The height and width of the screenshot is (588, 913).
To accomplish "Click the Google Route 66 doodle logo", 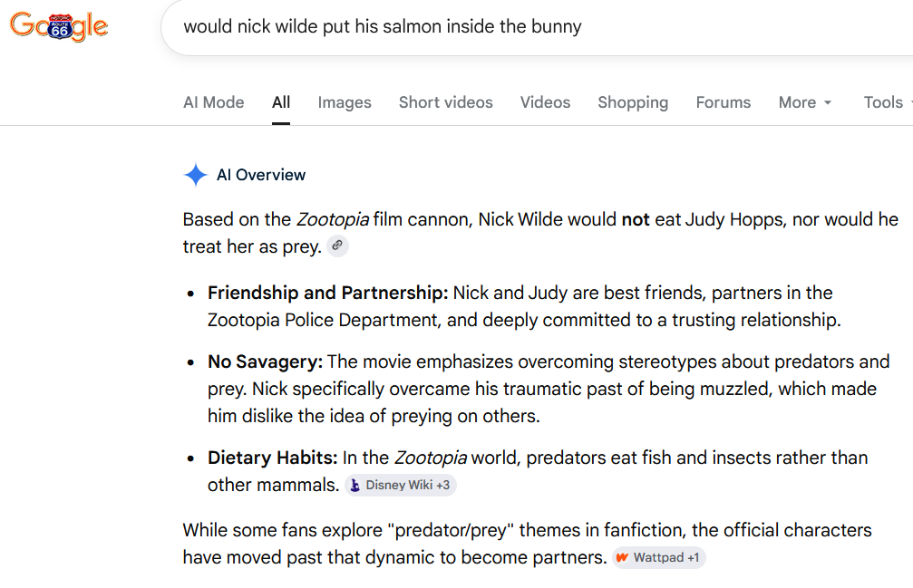I will [59, 26].
